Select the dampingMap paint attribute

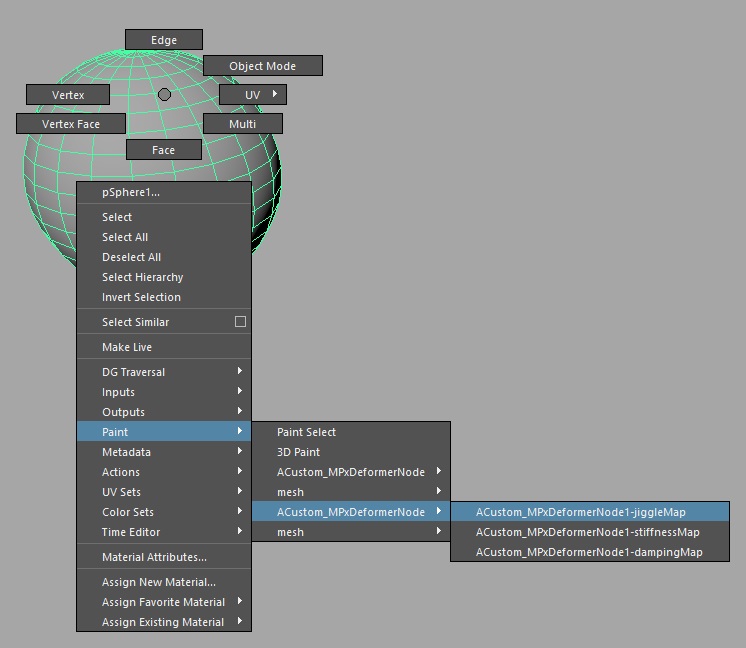point(588,552)
